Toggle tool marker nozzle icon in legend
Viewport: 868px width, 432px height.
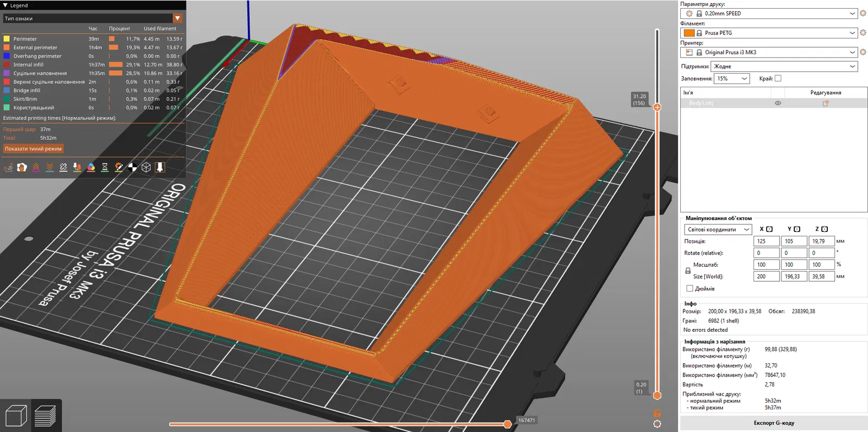pos(160,167)
